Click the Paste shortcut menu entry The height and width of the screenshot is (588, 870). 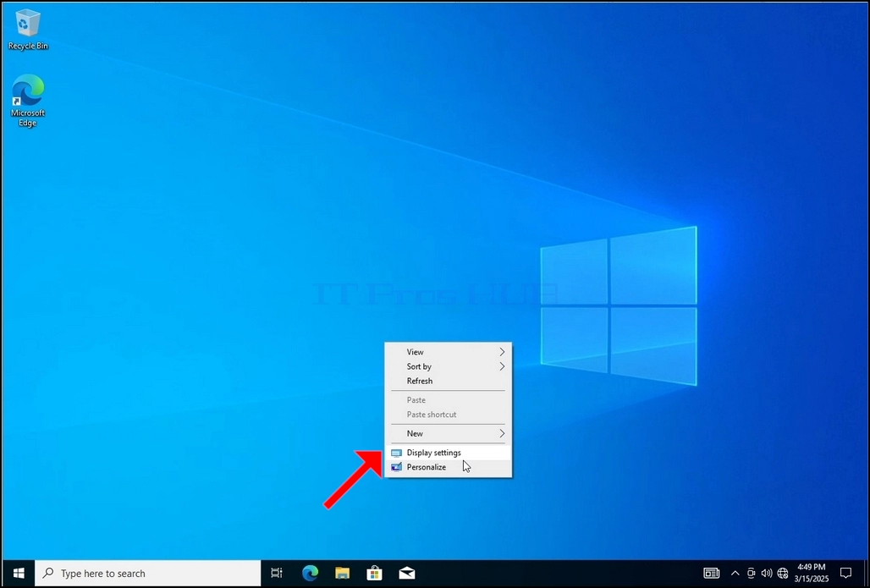449,414
